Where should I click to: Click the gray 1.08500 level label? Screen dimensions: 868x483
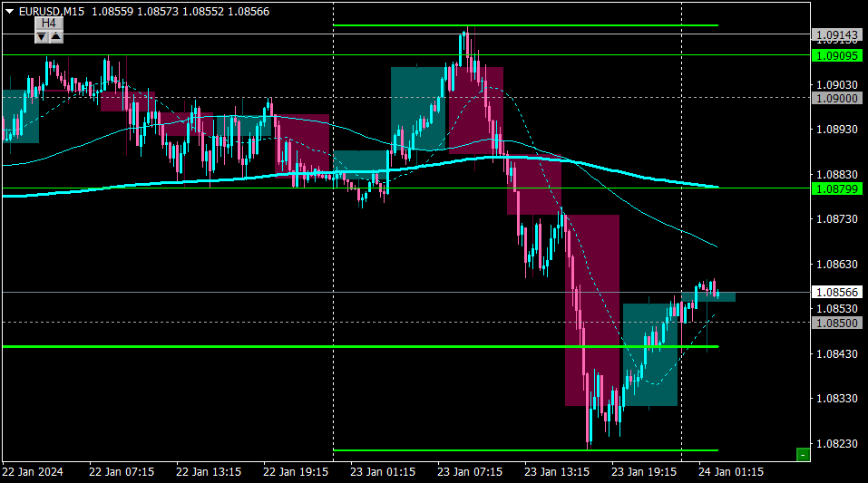coord(837,324)
